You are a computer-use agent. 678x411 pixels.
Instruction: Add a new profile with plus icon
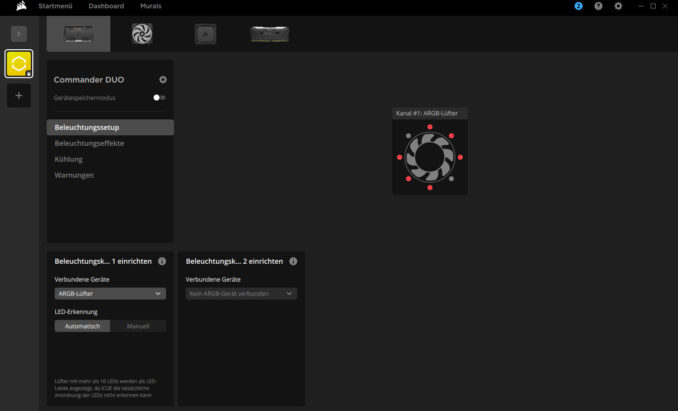point(18,96)
